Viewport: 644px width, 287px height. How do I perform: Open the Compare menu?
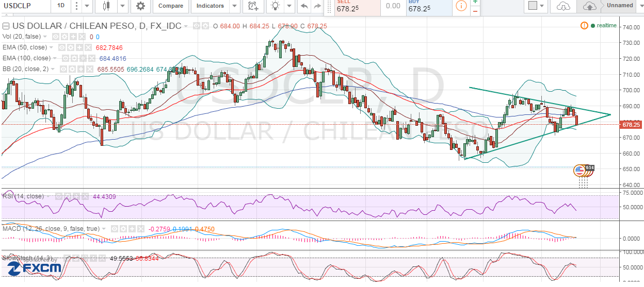(171, 6)
